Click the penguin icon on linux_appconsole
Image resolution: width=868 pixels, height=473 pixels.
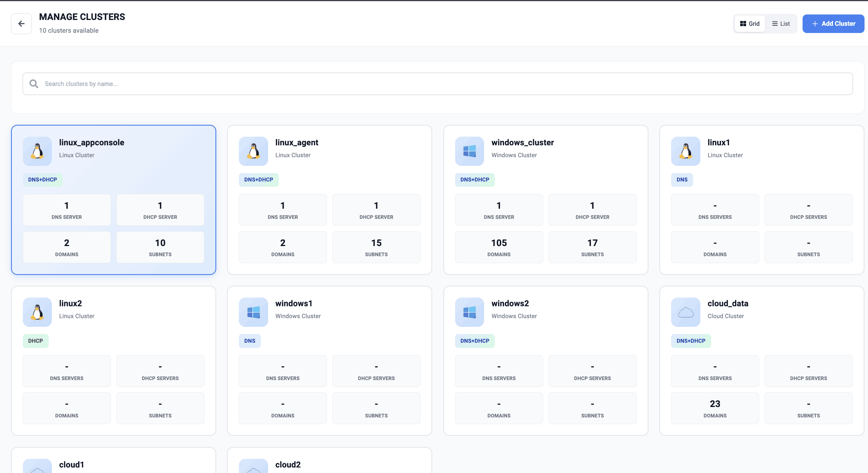37,151
